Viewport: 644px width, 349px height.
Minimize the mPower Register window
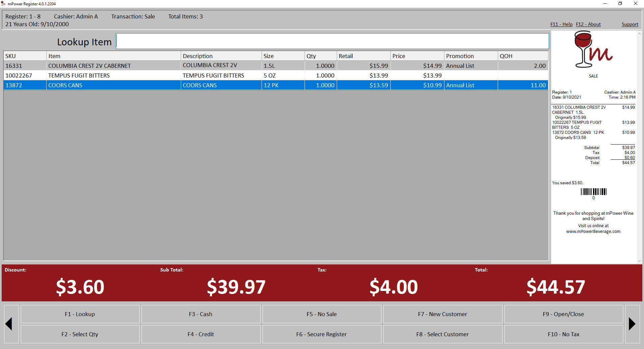(x=605, y=4)
